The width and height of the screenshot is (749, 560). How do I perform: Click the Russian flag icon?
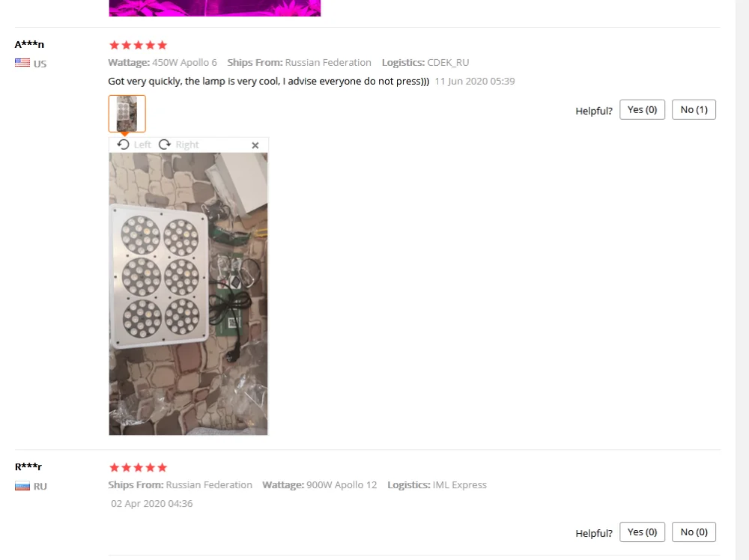click(x=22, y=486)
